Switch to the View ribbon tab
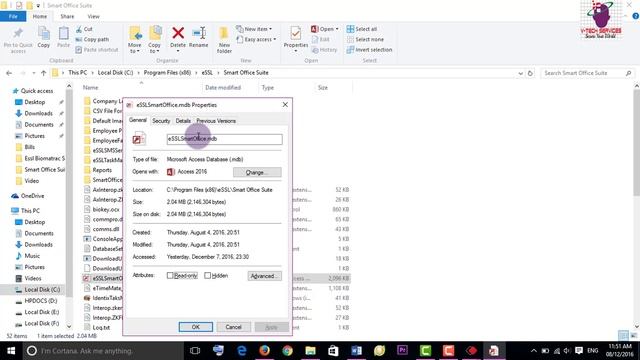The width and height of the screenshot is (640, 360). (93, 16)
